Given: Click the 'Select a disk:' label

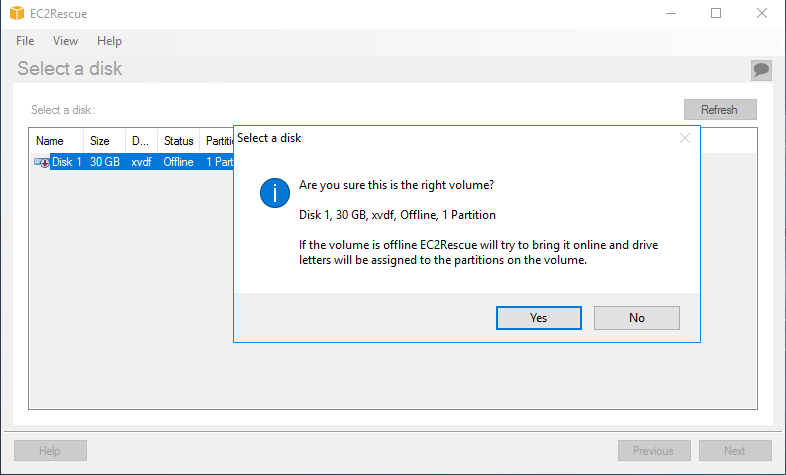Looking at the screenshot, I should pyautogui.click(x=63, y=110).
